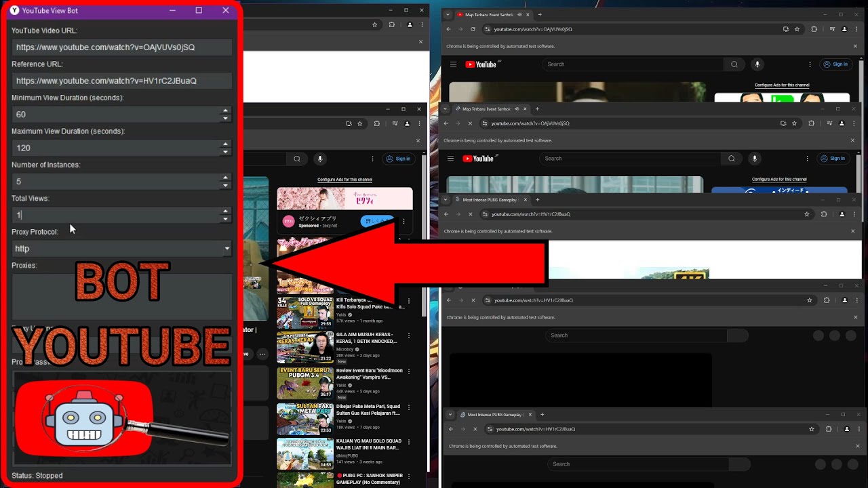This screenshot has height=488, width=868.
Task: Decrease Minimum View Duration with down arrow
Action: point(226,118)
